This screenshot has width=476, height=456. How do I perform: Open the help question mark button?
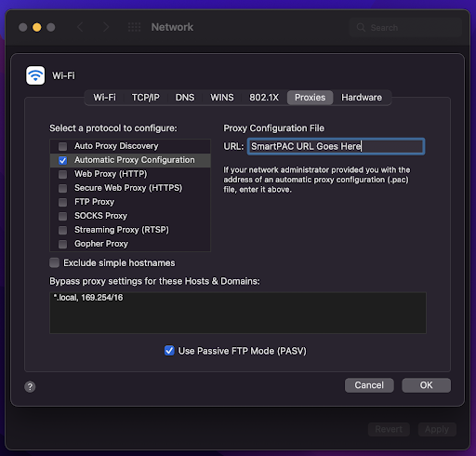pos(30,386)
